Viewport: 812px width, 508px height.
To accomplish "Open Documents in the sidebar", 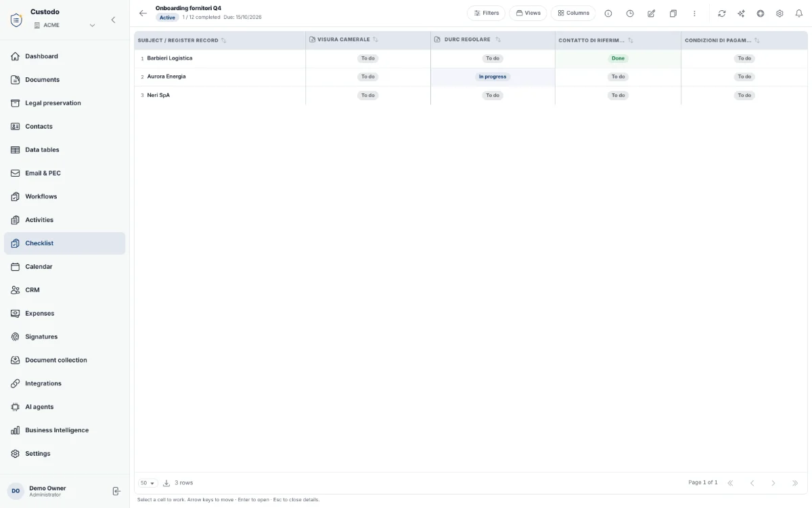I will pos(64,80).
